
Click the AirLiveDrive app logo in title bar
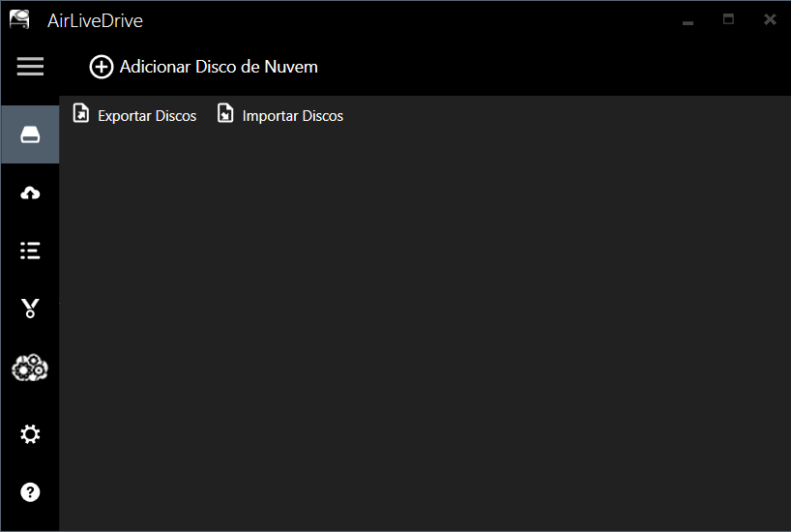coord(19,19)
